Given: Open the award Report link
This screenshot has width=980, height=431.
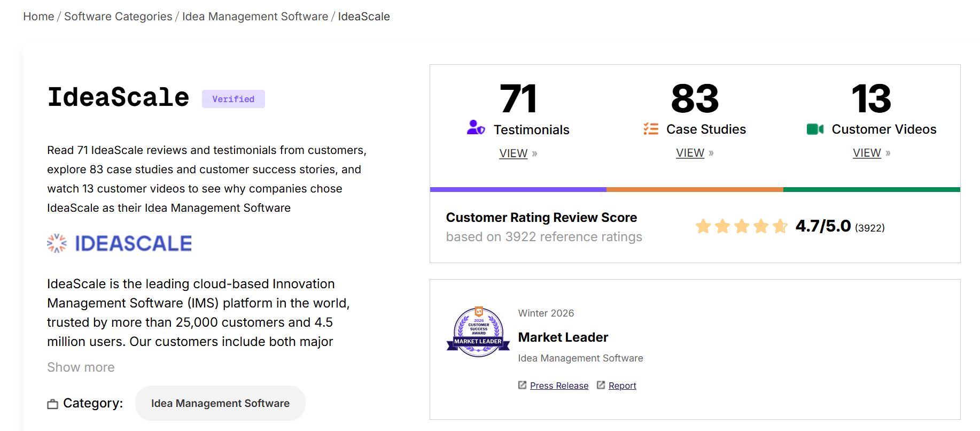Looking at the screenshot, I should (623, 386).
